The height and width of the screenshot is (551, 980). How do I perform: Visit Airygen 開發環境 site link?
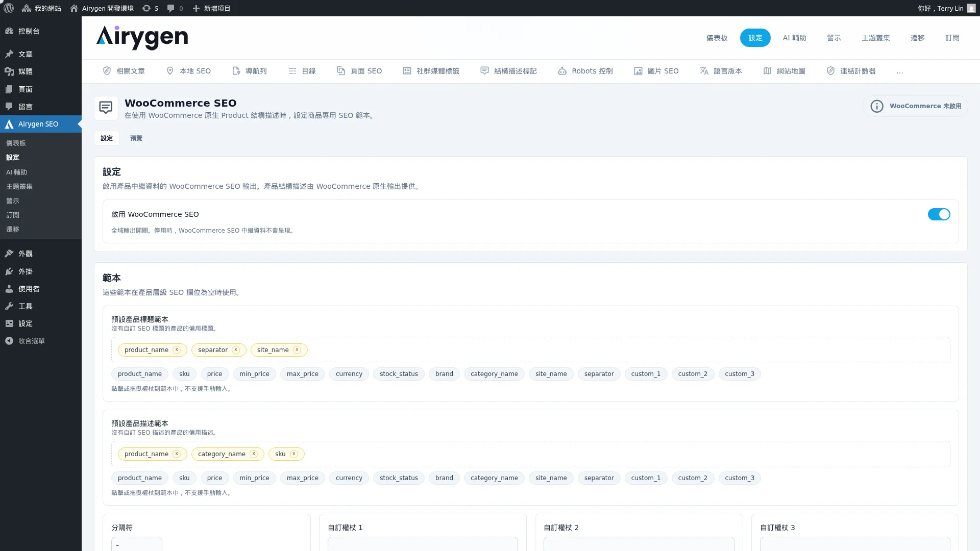tap(102, 8)
